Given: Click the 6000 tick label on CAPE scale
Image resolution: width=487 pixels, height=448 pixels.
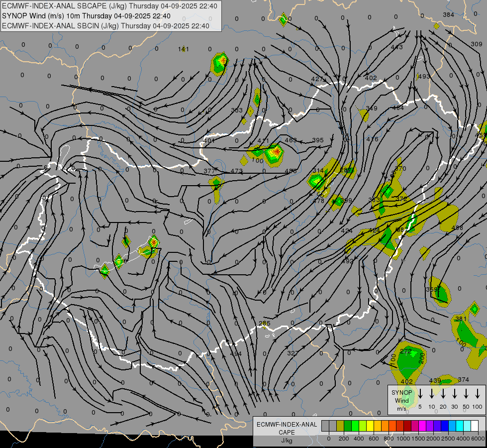Looking at the screenshot, I should pyautogui.click(x=478, y=439).
